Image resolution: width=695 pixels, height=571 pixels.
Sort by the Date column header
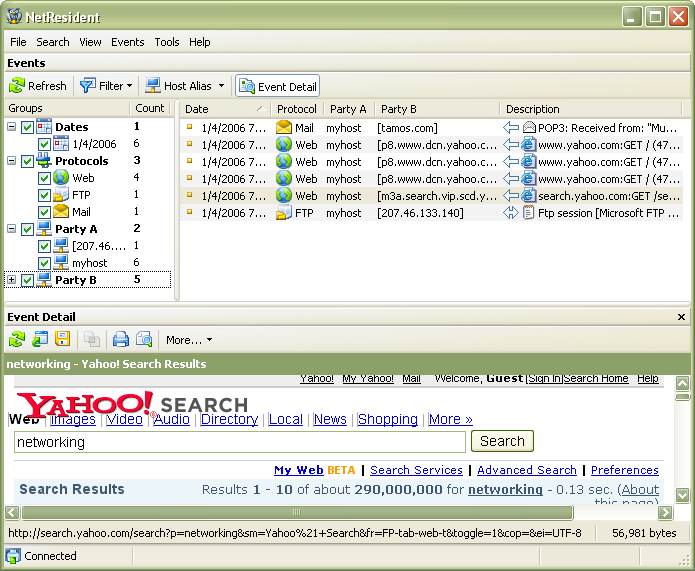click(x=225, y=109)
